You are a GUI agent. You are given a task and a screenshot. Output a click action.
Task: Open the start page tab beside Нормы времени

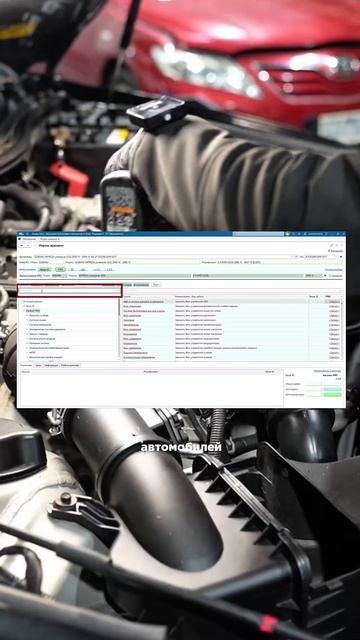28,239
